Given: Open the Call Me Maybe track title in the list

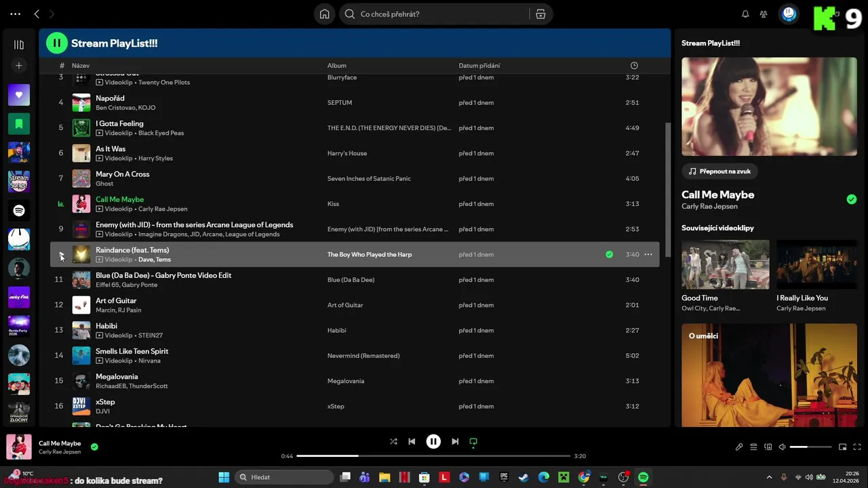Looking at the screenshot, I should (119, 199).
